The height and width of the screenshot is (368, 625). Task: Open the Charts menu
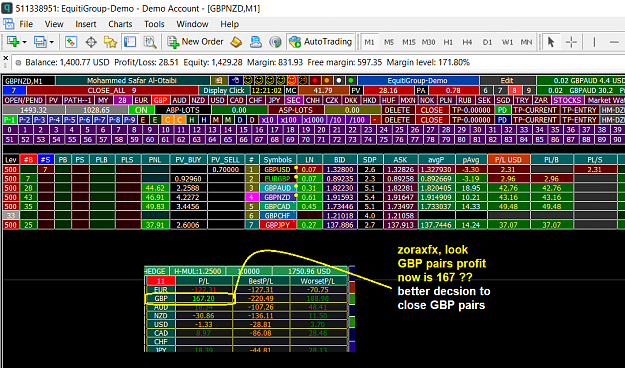120,24
